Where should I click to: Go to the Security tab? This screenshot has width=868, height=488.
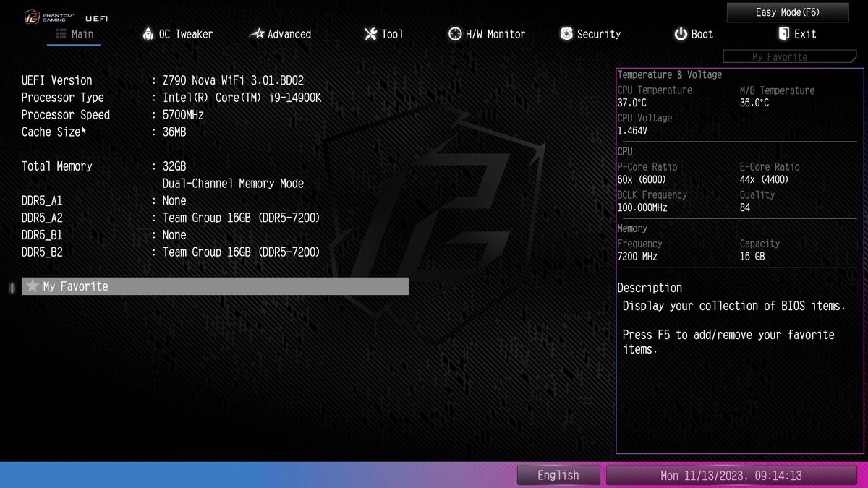tap(590, 34)
